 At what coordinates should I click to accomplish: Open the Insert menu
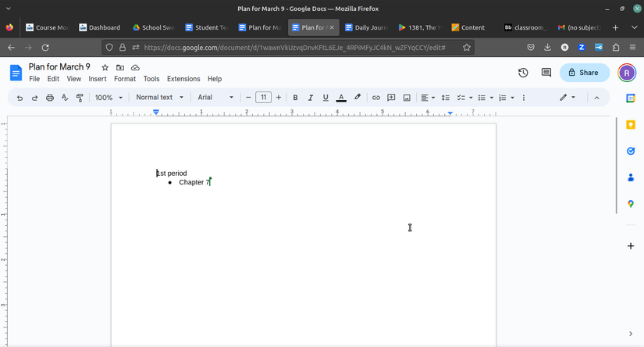click(x=98, y=79)
